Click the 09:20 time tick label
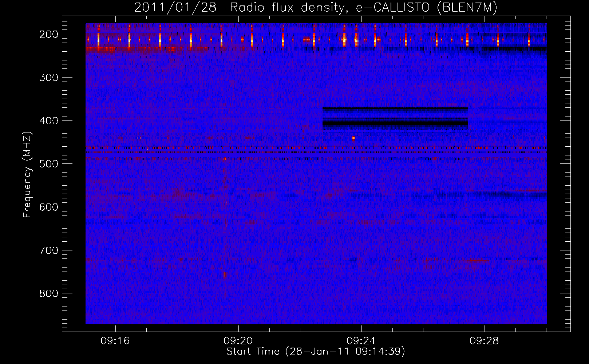Viewport: 589px width, 364px height. (238, 341)
